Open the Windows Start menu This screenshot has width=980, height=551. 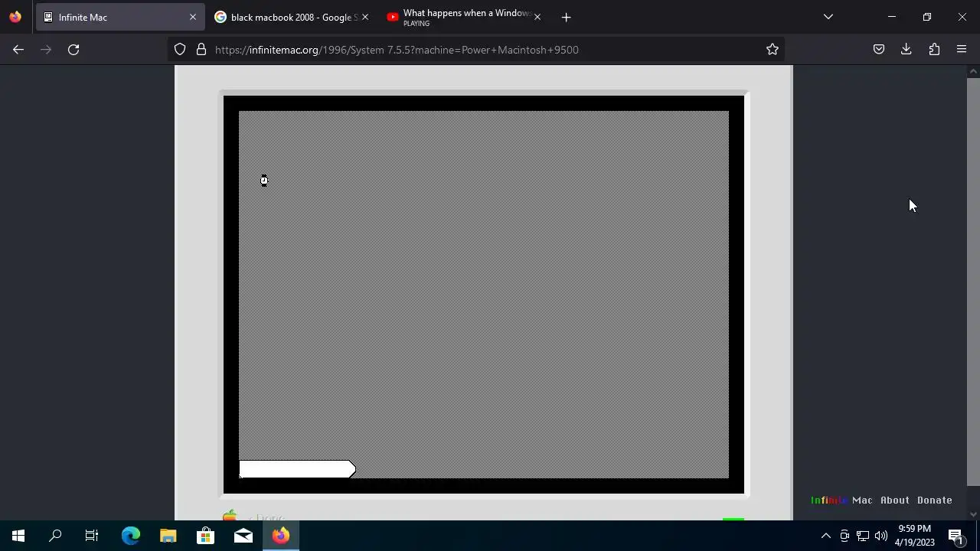tap(18, 536)
